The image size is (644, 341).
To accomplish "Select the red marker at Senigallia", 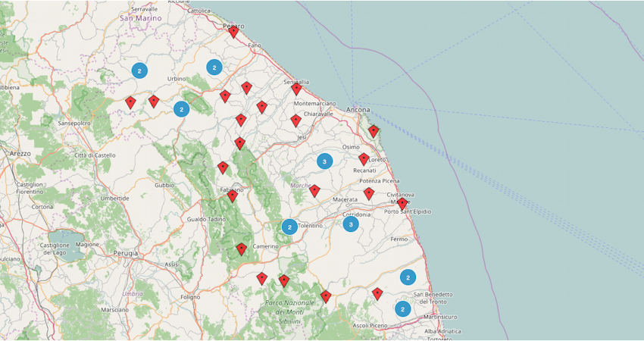I will point(296,89).
